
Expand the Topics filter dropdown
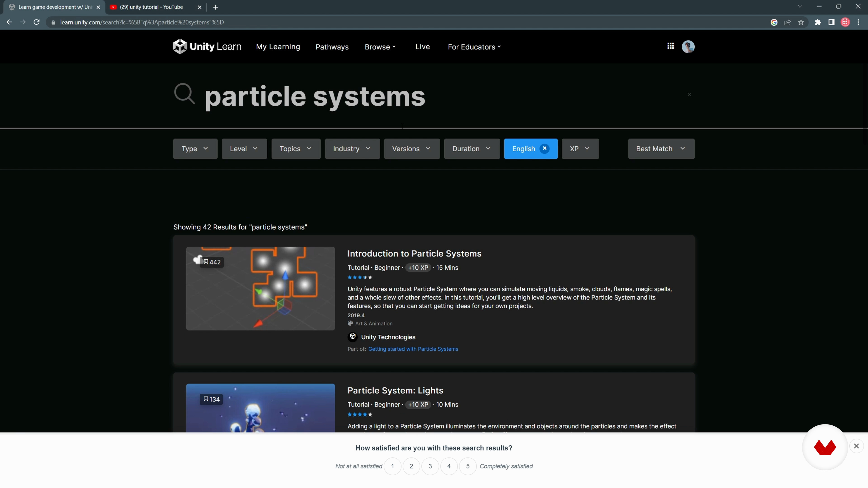(x=296, y=148)
